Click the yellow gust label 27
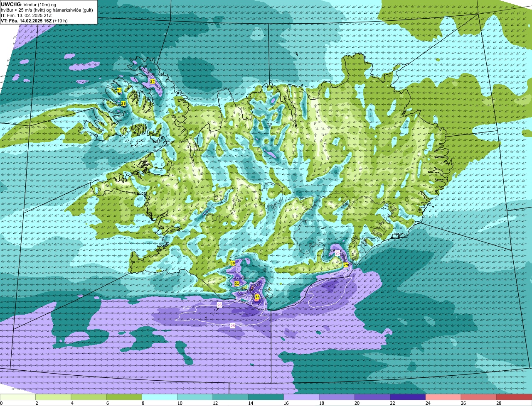 153,81
